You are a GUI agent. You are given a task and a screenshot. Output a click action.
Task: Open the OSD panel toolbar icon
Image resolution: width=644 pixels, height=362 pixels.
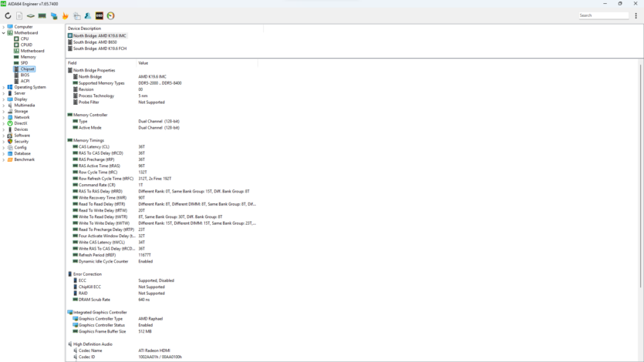(x=99, y=15)
